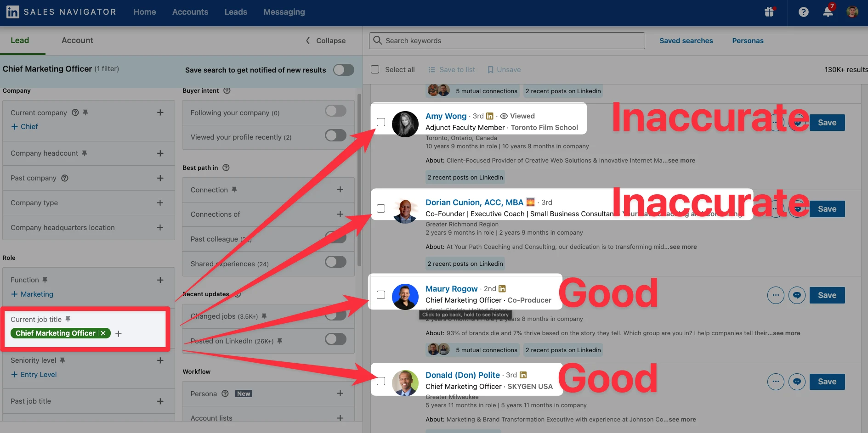The height and width of the screenshot is (433, 868).
Task: Select Amy Wong's checkbox
Action: (381, 122)
